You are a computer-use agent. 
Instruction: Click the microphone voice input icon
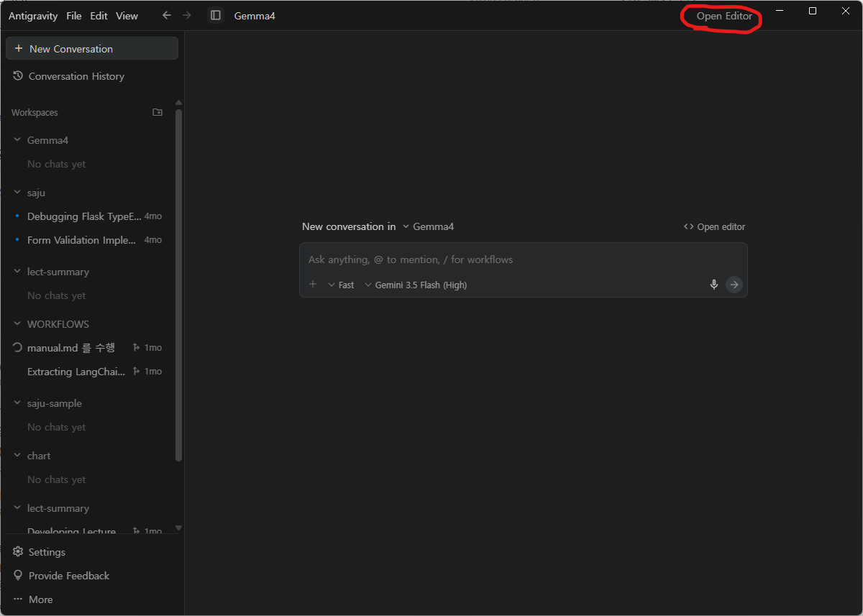714,285
